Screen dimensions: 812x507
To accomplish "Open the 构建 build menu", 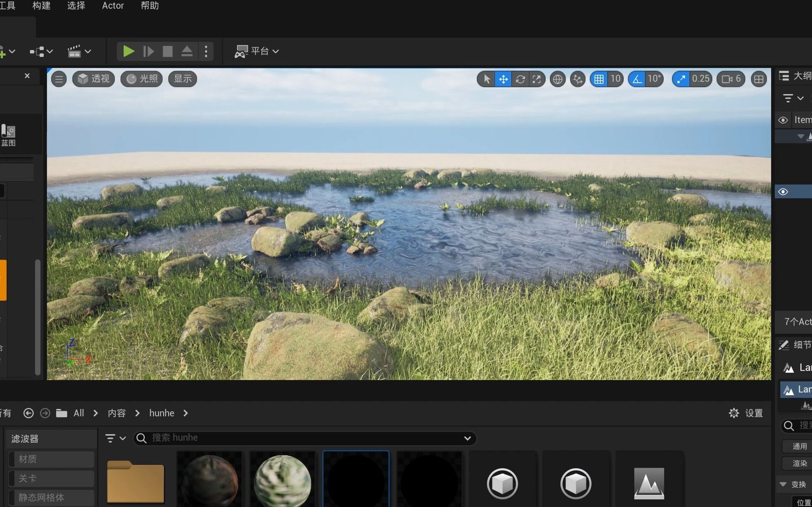I will (x=41, y=6).
